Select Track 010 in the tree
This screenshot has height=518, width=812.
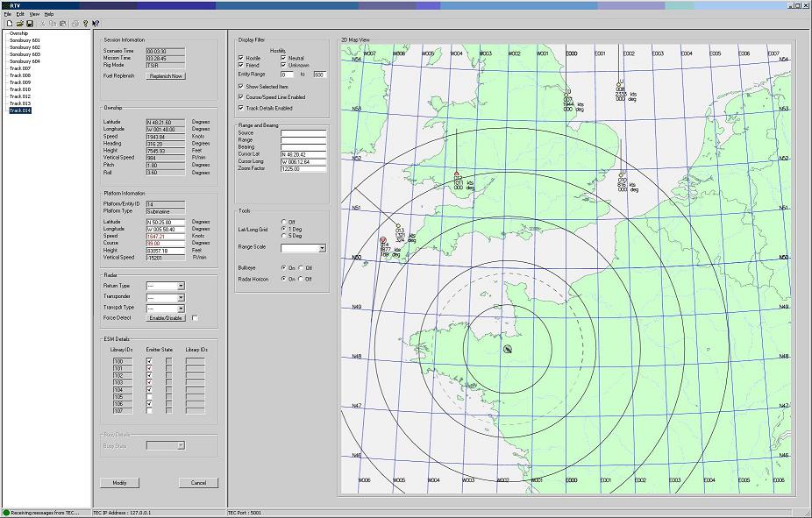(x=20, y=89)
